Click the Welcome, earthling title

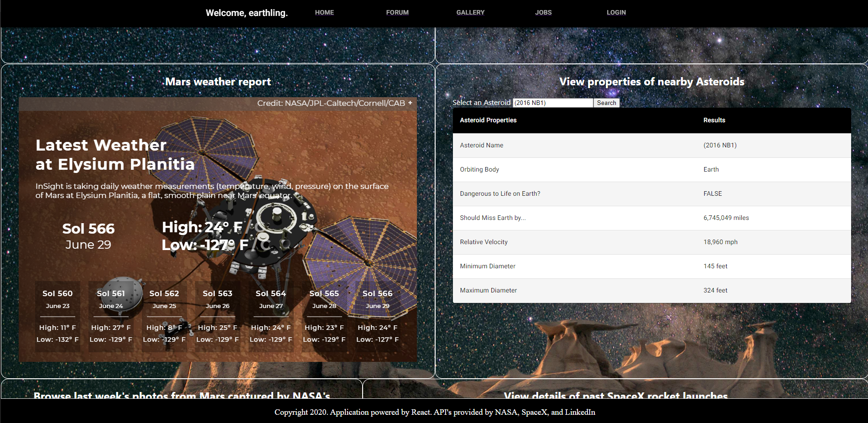(247, 13)
